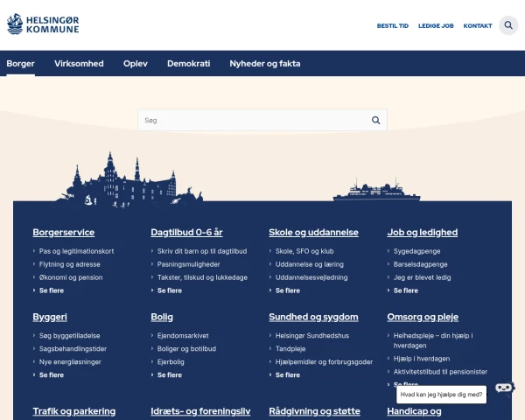Go to Nye energiløsninger

[x=70, y=362]
